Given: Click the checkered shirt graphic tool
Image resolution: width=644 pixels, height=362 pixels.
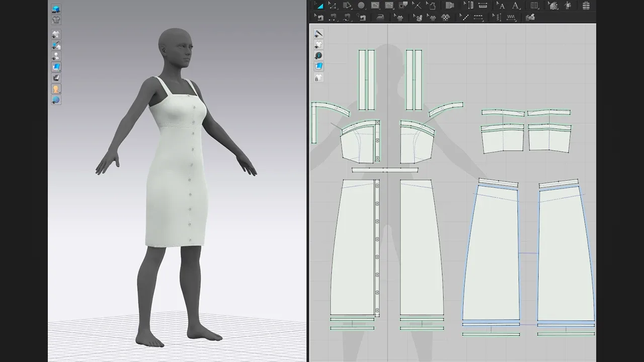Looking at the screenshot, I should pyautogui.click(x=446, y=17).
